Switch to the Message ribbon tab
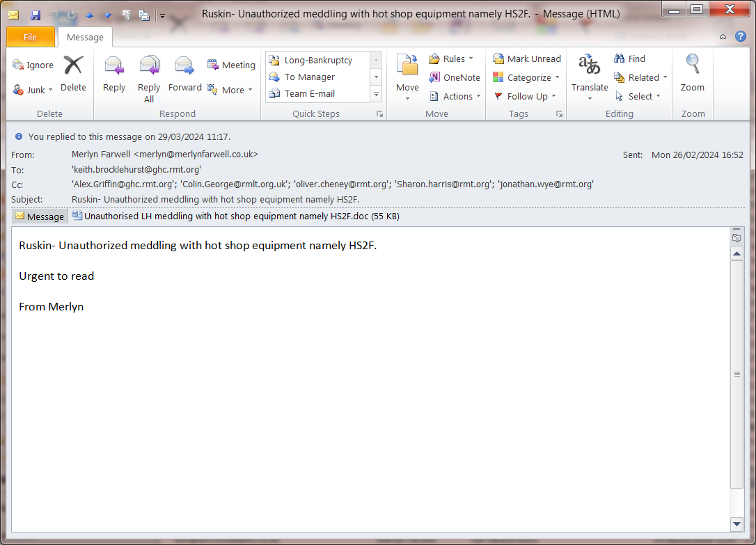Screen dimensions: 756x545 click(x=85, y=37)
